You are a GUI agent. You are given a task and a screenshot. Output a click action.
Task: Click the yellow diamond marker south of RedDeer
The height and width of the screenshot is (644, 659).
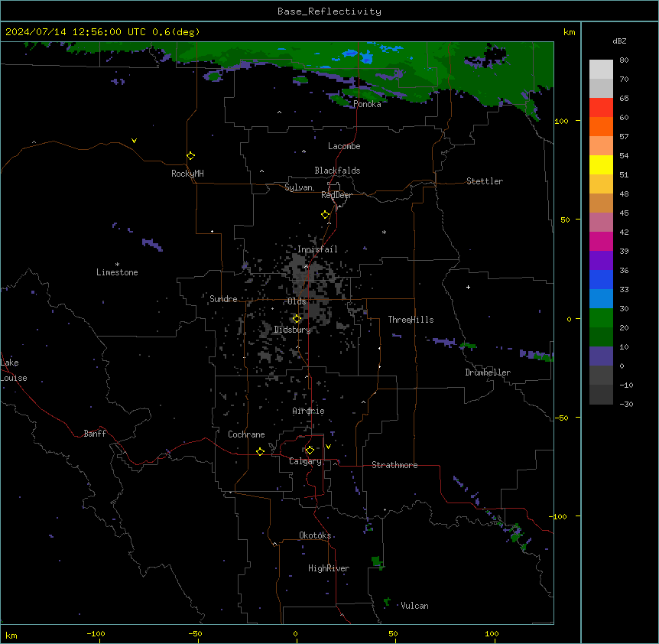(326, 215)
